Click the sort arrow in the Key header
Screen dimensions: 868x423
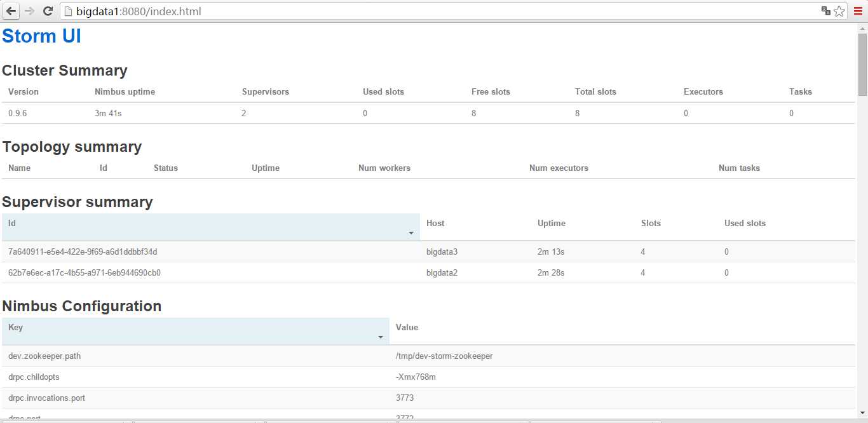click(381, 337)
